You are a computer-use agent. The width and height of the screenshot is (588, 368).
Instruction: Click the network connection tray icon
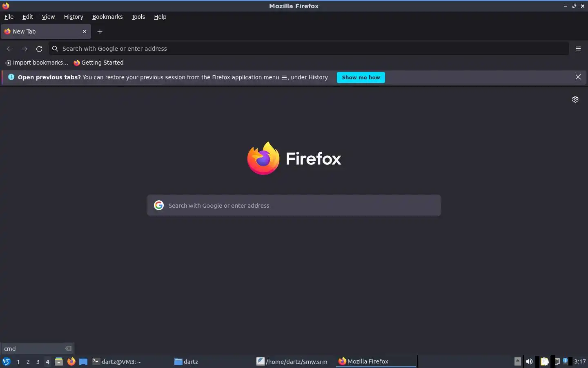tap(556, 361)
